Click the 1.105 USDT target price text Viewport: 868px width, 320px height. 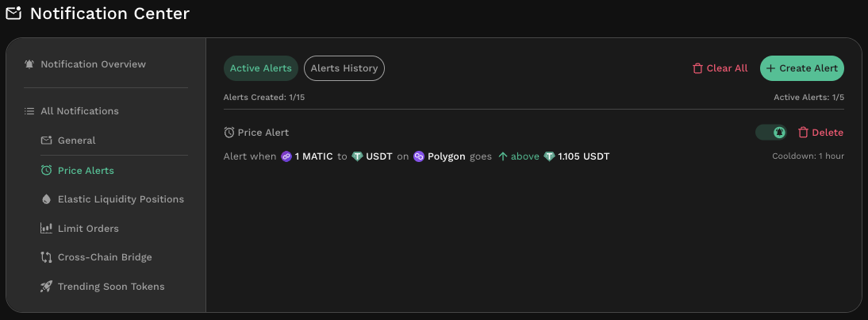click(583, 156)
